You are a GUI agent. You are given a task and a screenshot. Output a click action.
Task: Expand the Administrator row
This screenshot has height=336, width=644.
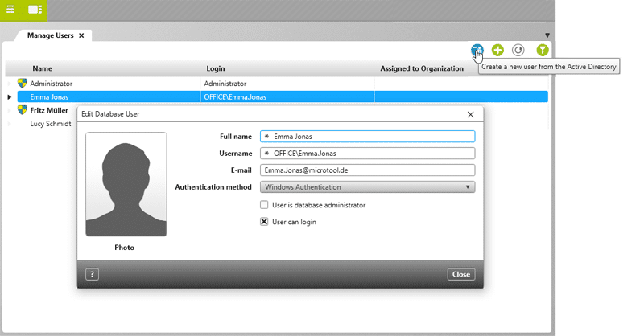pyautogui.click(x=10, y=83)
